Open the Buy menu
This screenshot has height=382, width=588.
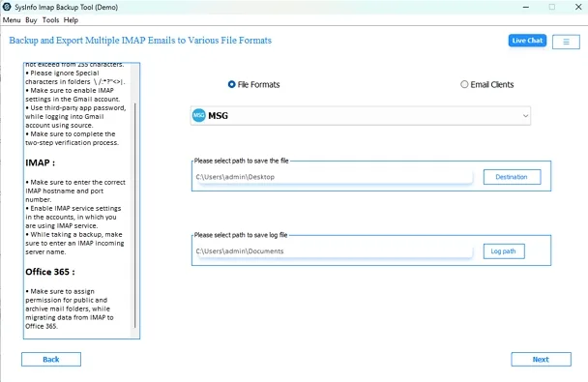point(31,20)
